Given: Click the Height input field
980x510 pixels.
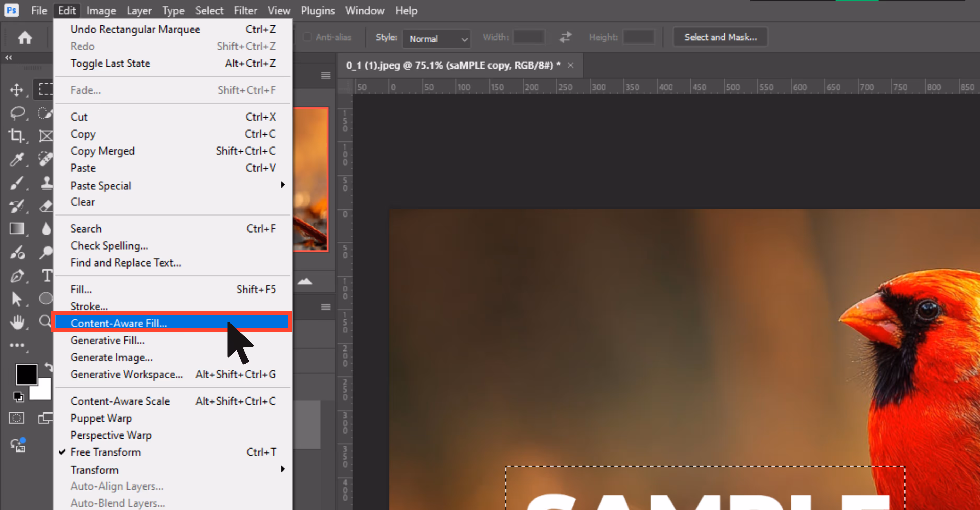Looking at the screenshot, I should pos(639,37).
